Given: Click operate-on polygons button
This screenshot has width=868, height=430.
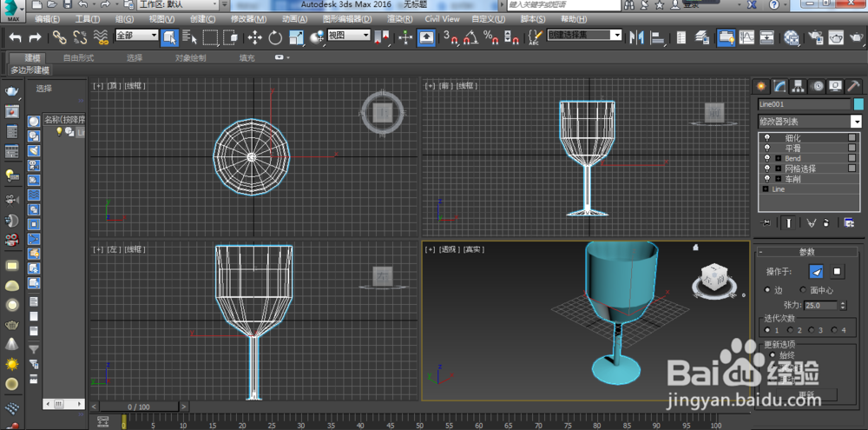Looking at the screenshot, I should (x=837, y=272).
